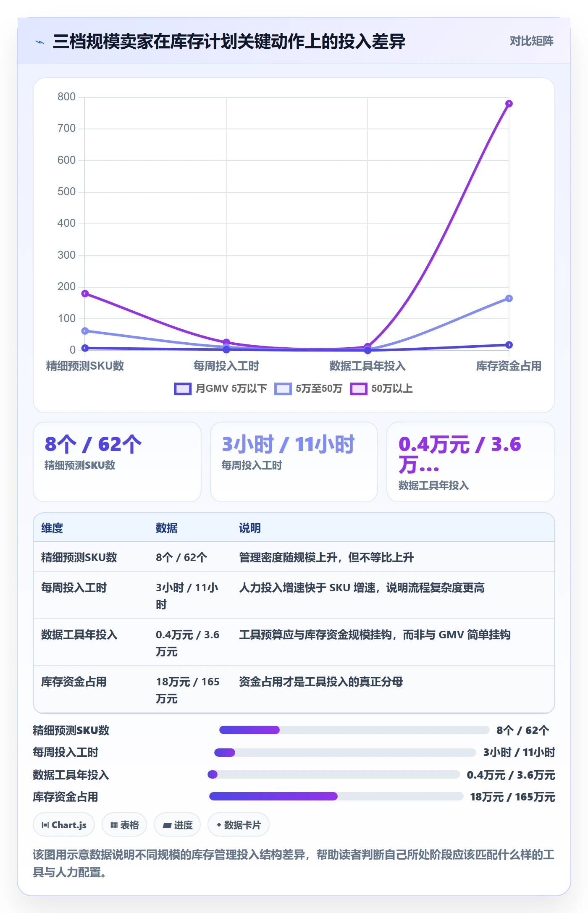The width and height of the screenshot is (588, 913).
Task: Click the 表格 tag chip
Action: pos(124,825)
